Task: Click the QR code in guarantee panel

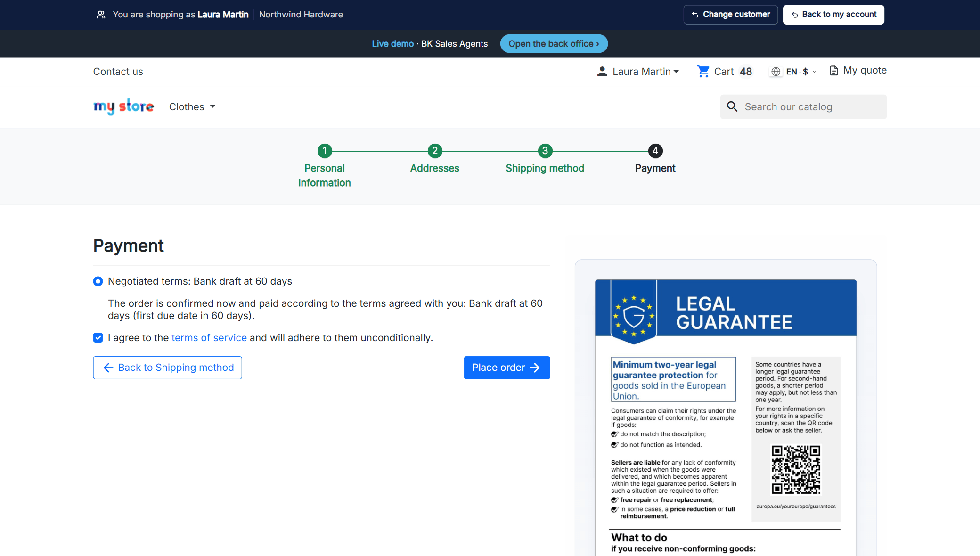Action: pos(796,470)
